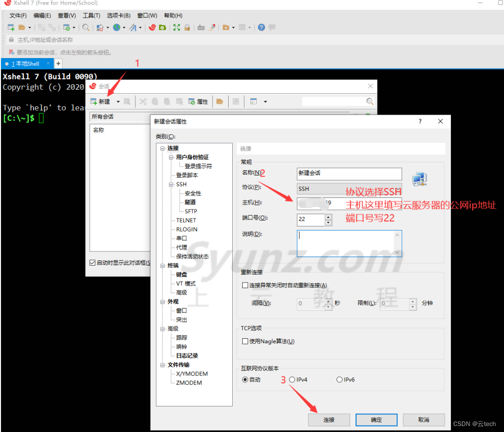Open the 文件(F) menu
The height and width of the screenshot is (432, 504).
point(18,16)
